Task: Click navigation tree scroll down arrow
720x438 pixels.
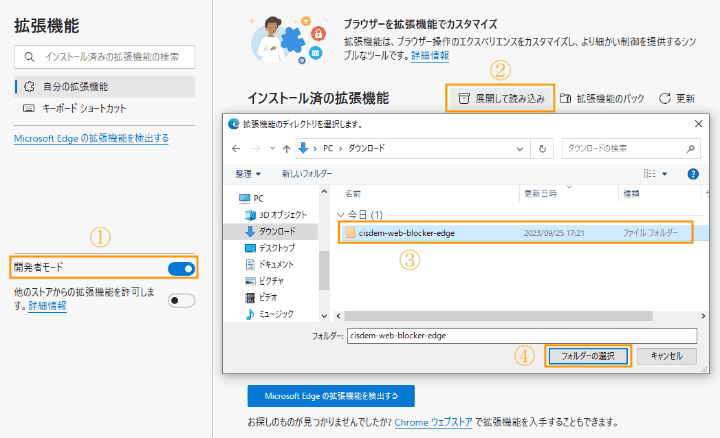Action: (324, 316)
